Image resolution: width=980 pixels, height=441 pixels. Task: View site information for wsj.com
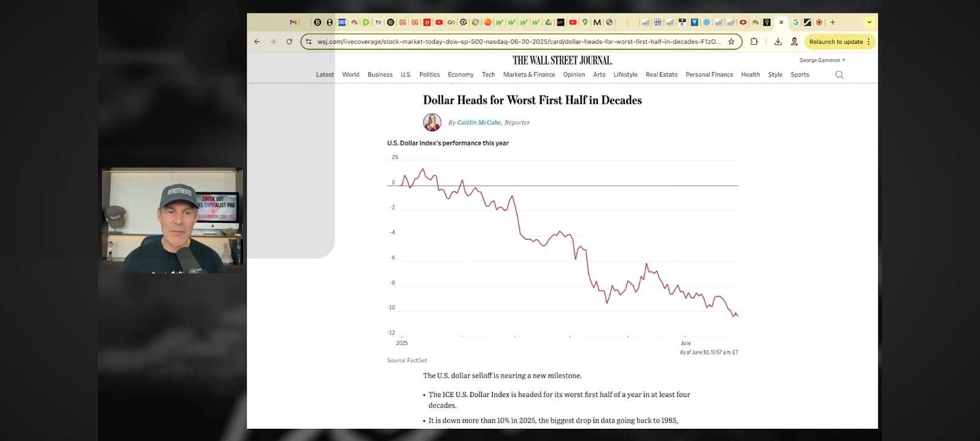(309, 42)
